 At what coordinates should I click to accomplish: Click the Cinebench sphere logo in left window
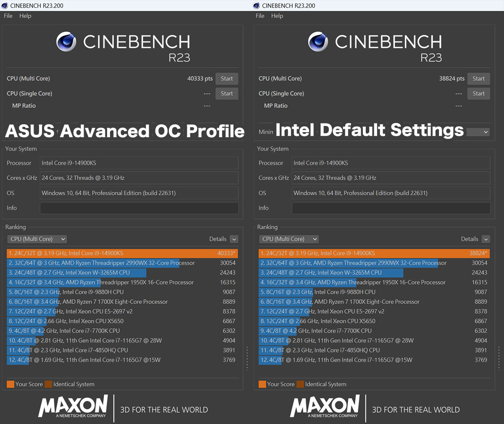coord(66,42)
